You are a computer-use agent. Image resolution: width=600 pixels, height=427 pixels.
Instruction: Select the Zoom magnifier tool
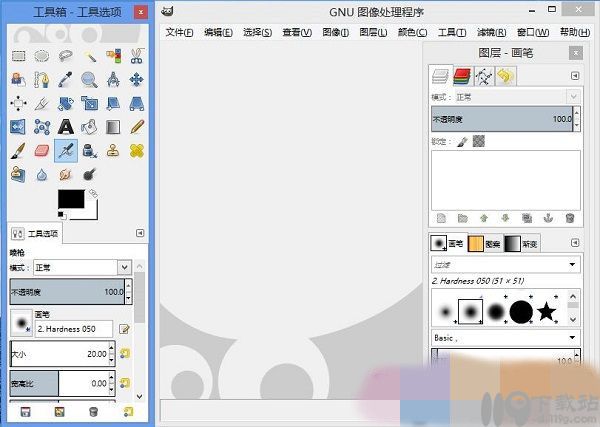click(x=89, y=80)
